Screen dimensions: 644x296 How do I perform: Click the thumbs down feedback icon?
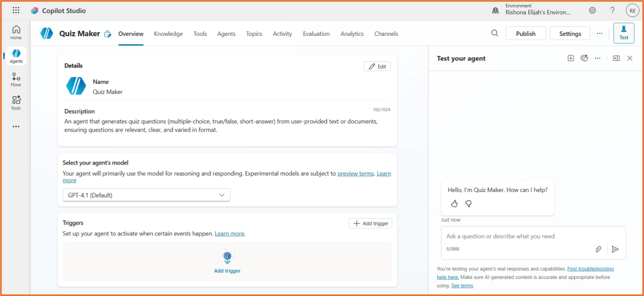tap(468, 203)
